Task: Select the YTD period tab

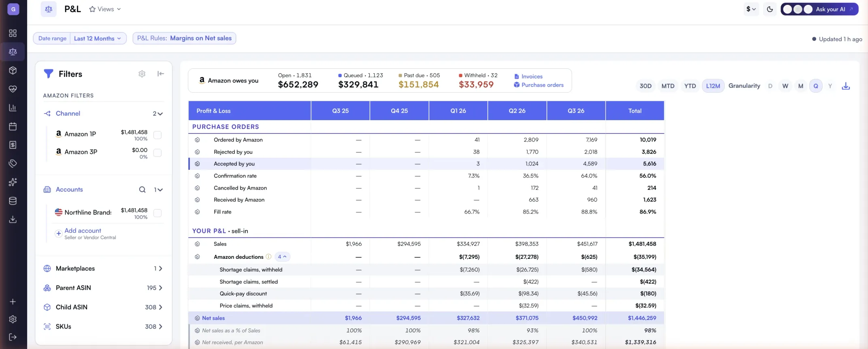Action: point(690,86)
